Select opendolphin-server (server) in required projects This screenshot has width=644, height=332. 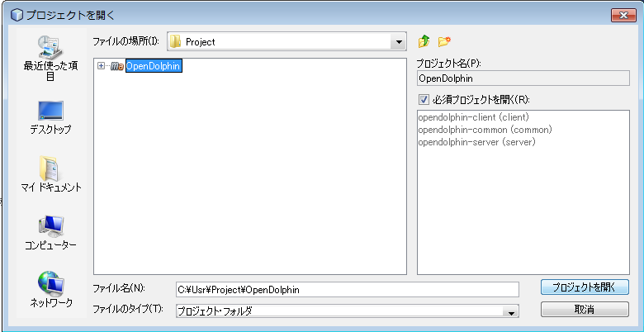[x=477, y=142]
